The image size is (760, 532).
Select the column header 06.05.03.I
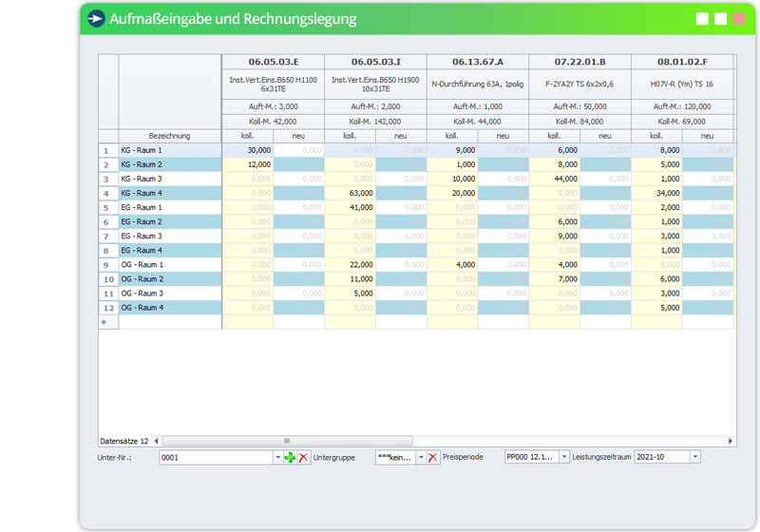point(375,62)
